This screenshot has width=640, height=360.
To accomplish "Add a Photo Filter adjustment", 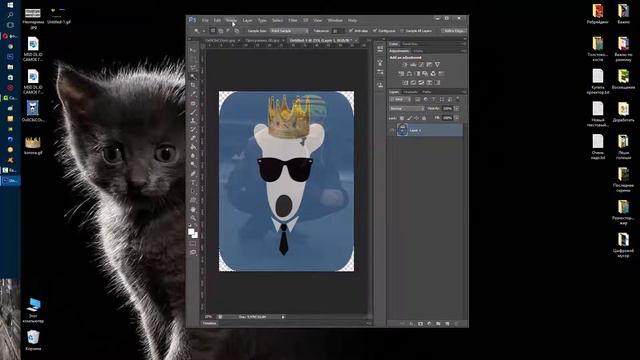I will 425,73.
